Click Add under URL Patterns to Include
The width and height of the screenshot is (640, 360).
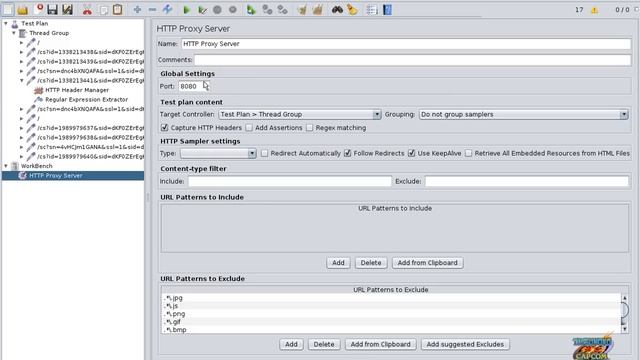(338, 263)
